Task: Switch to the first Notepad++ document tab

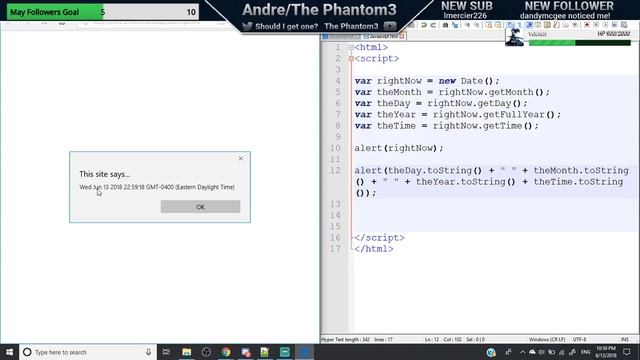Action: [342, 36]
